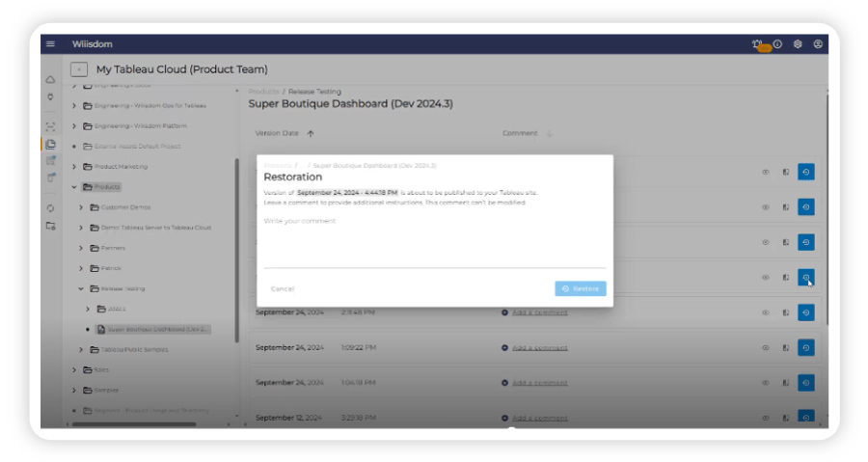Image resolution: width=868 pixels, height=462 pixels.
Task: Expand Engineering - Wiiisdom Ops for Tableau folder
Action: pos(74,106)
